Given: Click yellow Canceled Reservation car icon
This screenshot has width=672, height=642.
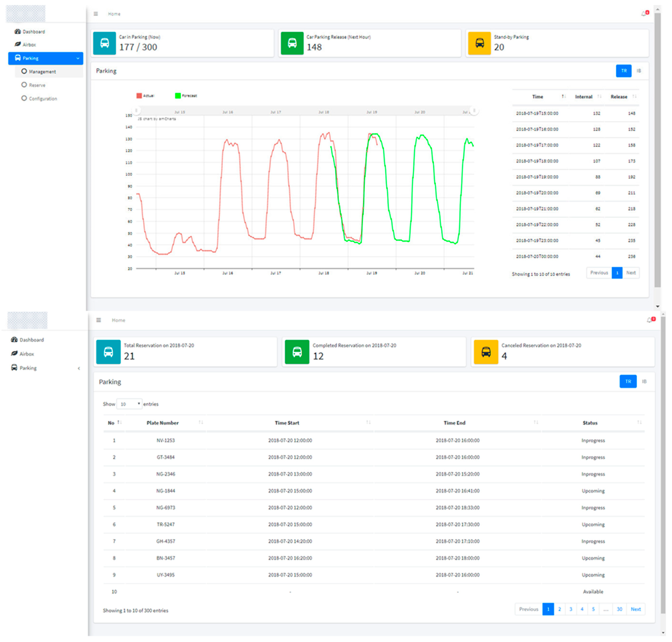Looking at the screenshot, I should [x=486, y=352].
